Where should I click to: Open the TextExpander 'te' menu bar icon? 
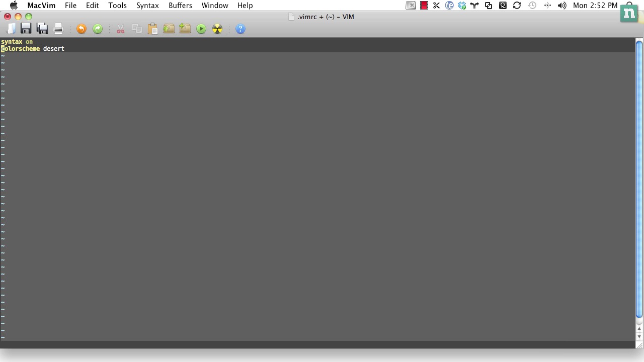449,6
